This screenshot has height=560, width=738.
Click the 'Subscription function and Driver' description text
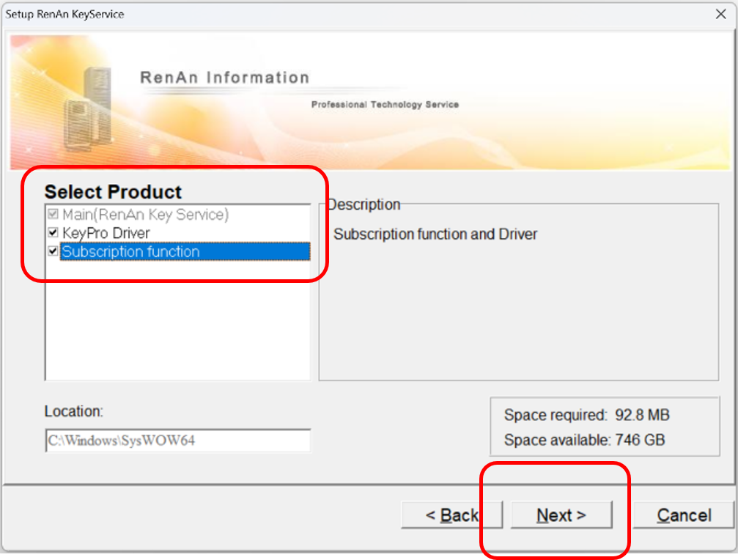tap(435, 234)
